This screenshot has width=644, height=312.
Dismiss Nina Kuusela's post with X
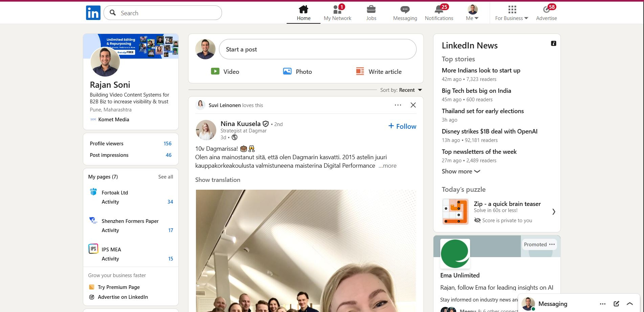(413, 105)
